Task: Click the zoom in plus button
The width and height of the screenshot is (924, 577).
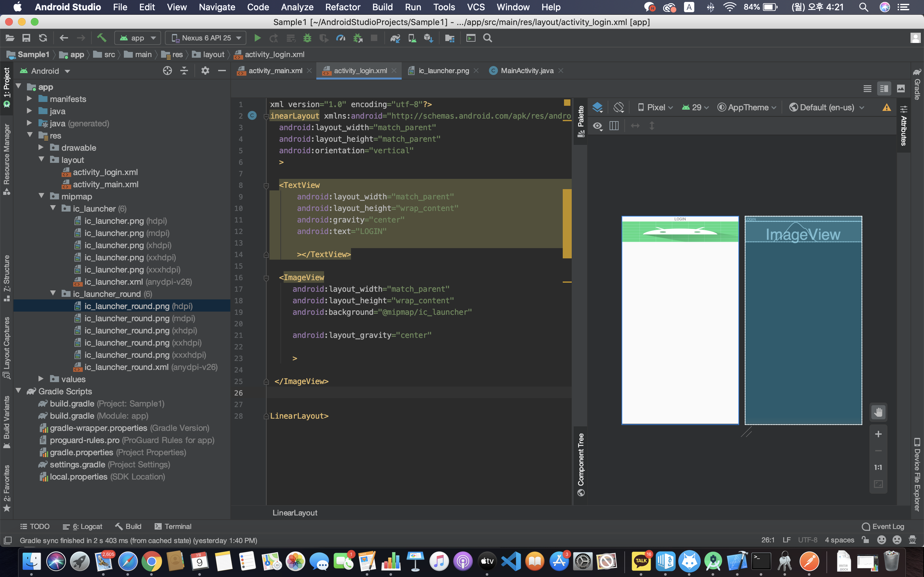Action: (878, 434)
